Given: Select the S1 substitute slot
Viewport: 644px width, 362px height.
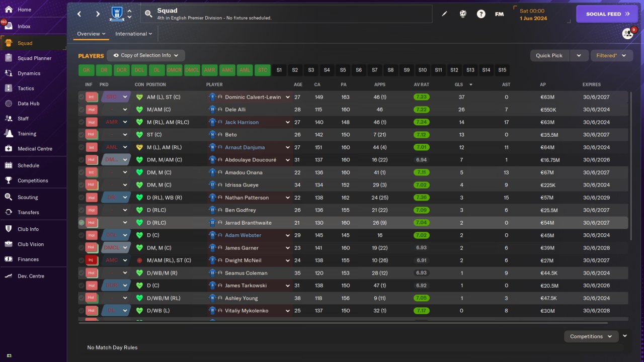Looking at the screenshot, I should point(279,70).
